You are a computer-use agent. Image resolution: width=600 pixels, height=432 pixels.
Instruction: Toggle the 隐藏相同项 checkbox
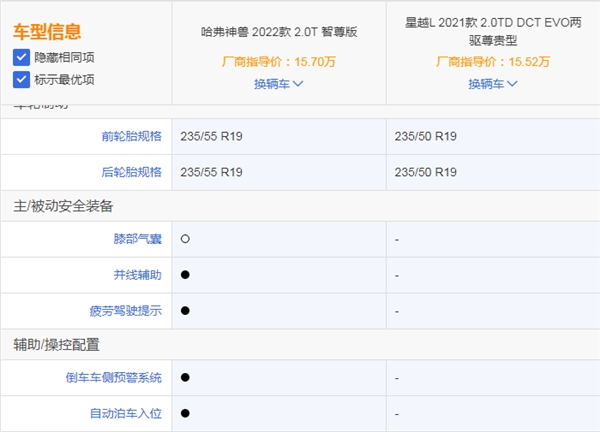21,57
